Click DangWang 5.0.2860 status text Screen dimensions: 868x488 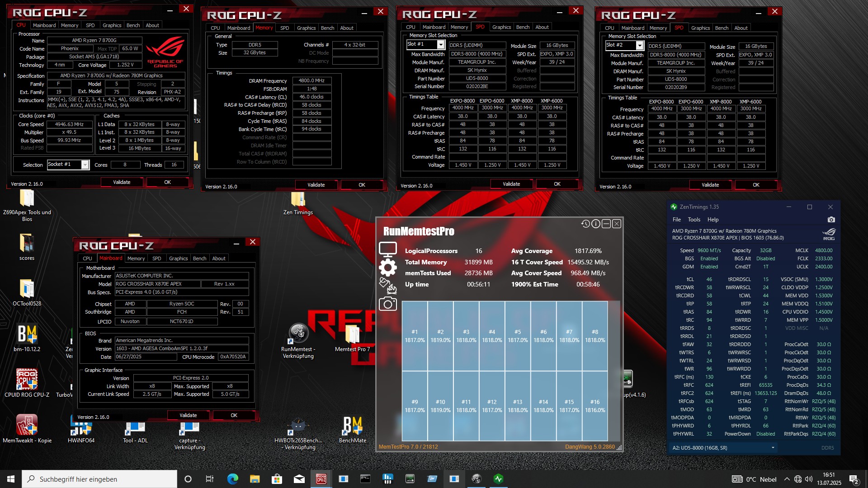coord(590,446)
